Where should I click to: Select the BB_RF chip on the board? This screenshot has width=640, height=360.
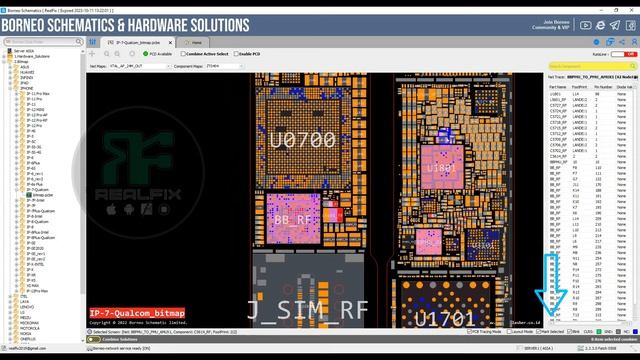(293, 219)
